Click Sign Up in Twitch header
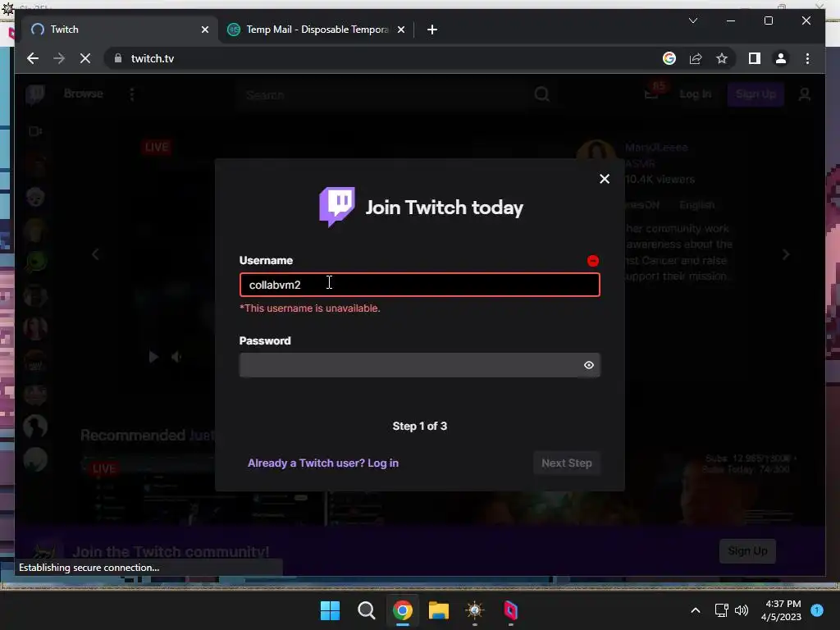The image size is (840, 630). (756, 94)
